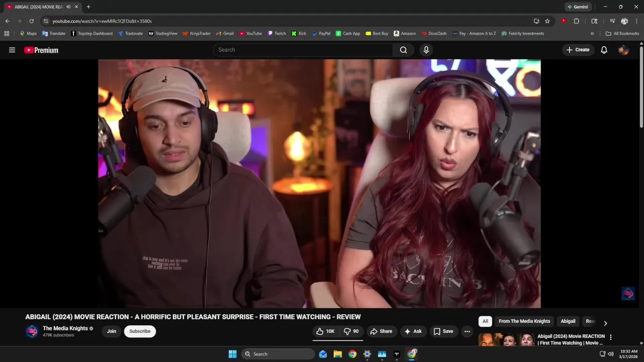Reload the page with refresh icon
Image resolution: width=644 pixels, height=362 pixels.
tap(31, 21)
